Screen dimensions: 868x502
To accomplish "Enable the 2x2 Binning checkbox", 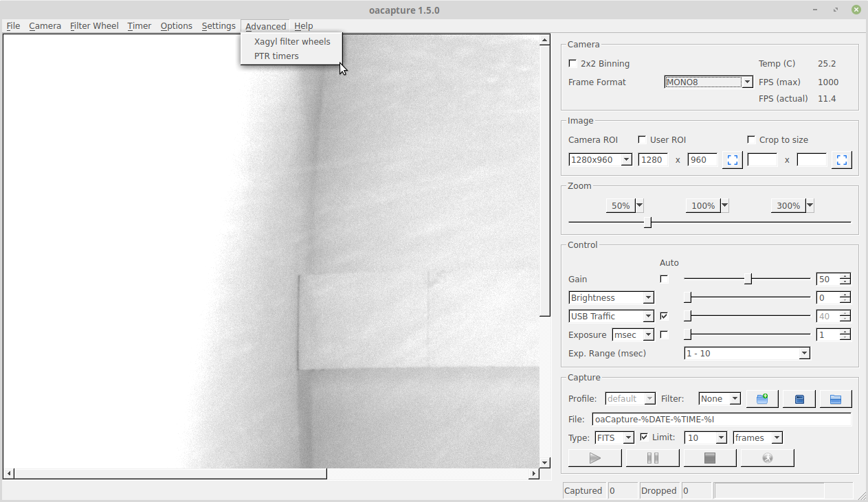I will click(x=573, y=64).
